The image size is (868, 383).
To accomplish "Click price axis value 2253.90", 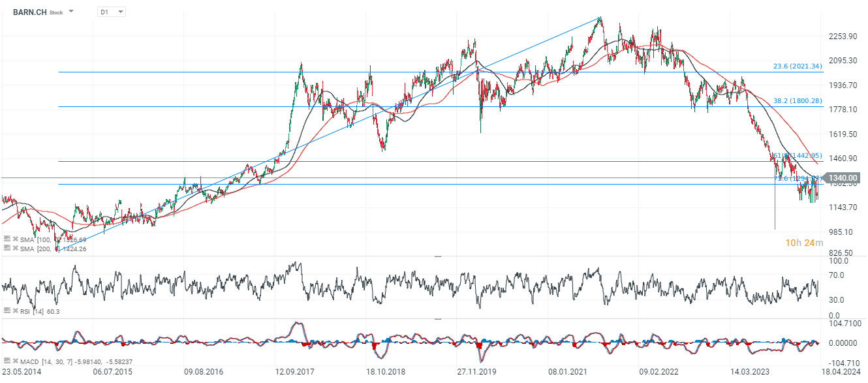I will (843, 36).
